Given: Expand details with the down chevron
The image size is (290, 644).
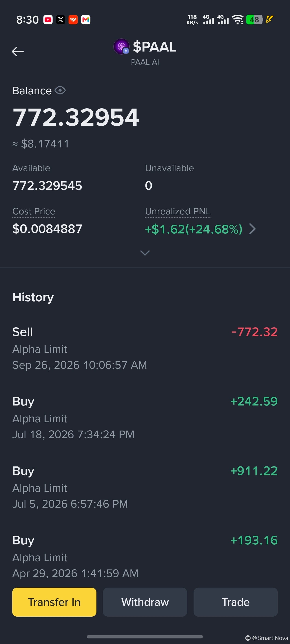Looking at the screenshot, I should pyautogui.click(x=145, y=253).
